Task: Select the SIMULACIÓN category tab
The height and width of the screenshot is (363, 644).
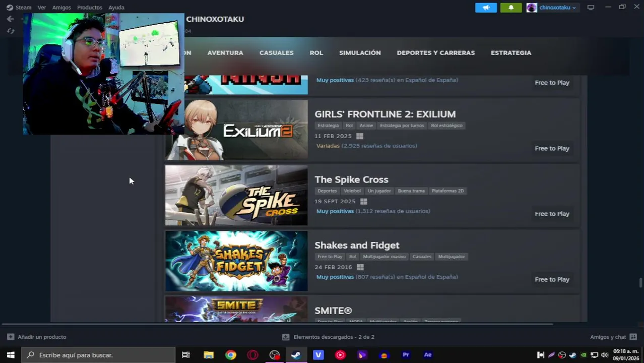Action: coord(360,52)
